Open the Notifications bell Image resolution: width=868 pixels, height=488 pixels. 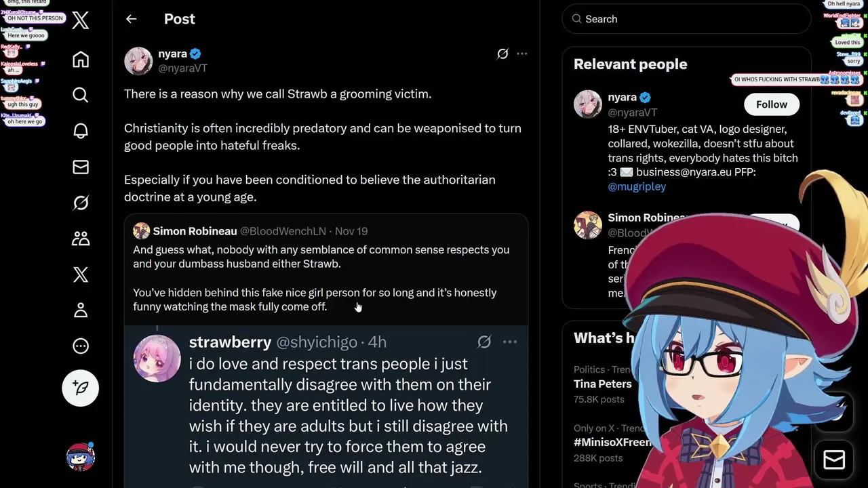tap(81, 131)
